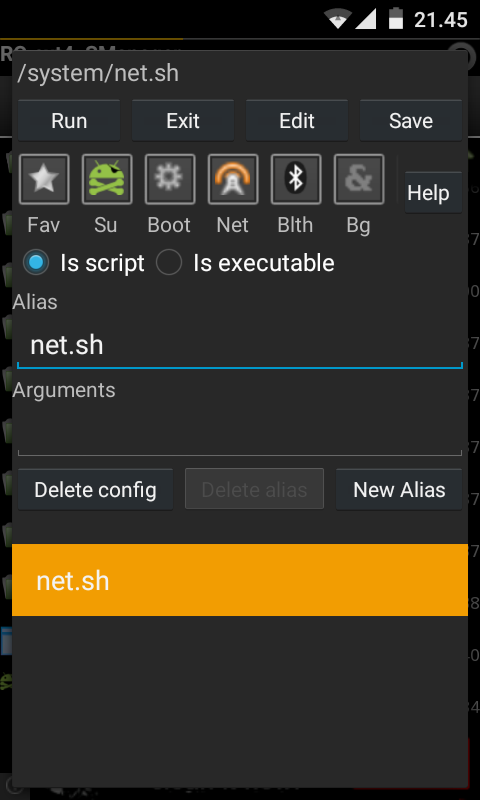Viewport: 480px width, 800px height.
Task: Create a New Alias
Action: (399, 490)
